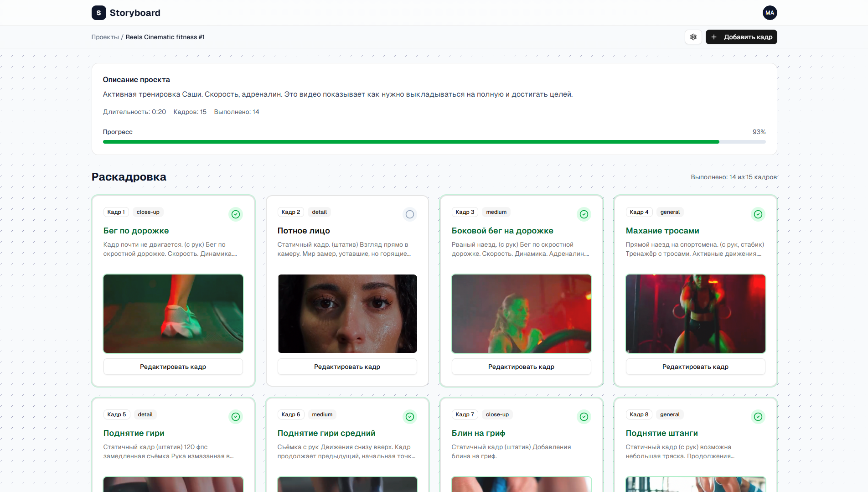
Task: Open title Боковой бег на дорожке
Action: pyautogui.click(x=502, y=231)
